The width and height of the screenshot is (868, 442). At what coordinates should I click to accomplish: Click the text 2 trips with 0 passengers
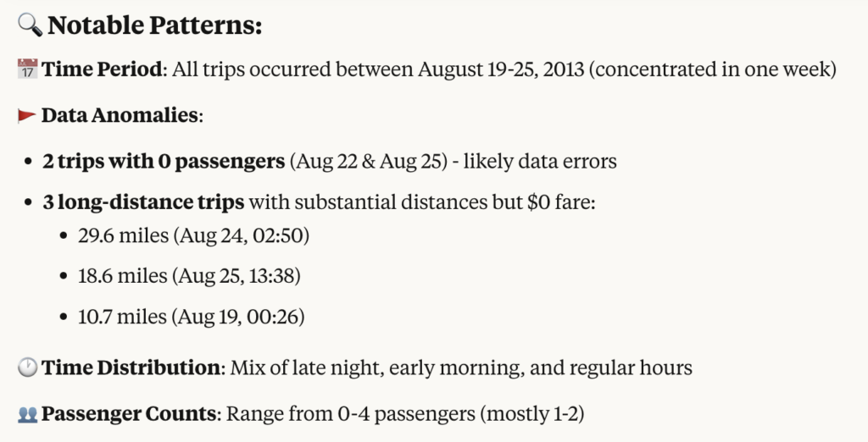(164, 161)
